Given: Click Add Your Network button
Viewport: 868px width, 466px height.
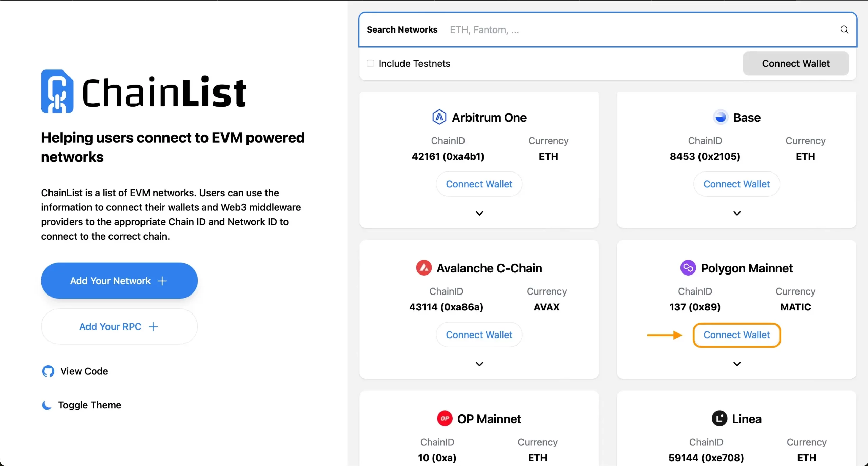Looking at the screenshot, I should pyautogui.click(x=119, y=281).
